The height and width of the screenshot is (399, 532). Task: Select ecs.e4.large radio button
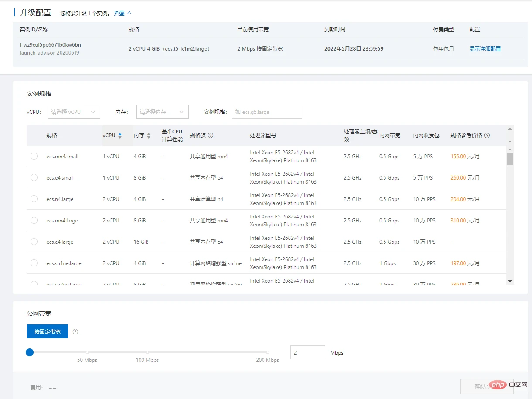[x=34, y=242]
